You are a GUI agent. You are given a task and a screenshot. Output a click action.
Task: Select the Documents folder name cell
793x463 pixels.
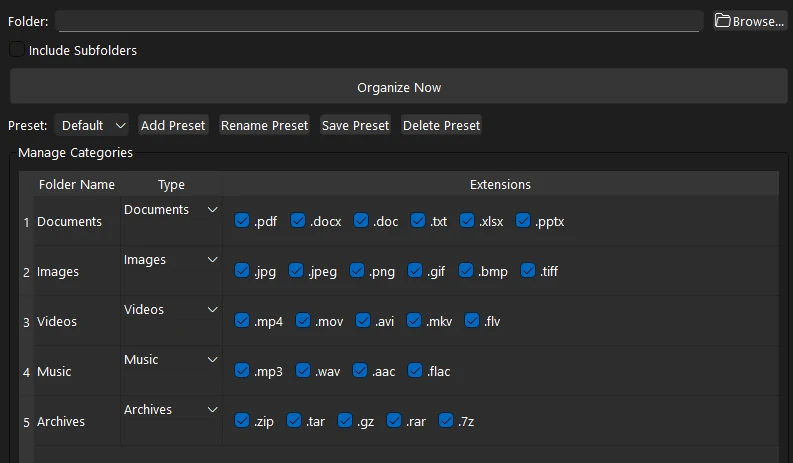coord(77,222)
